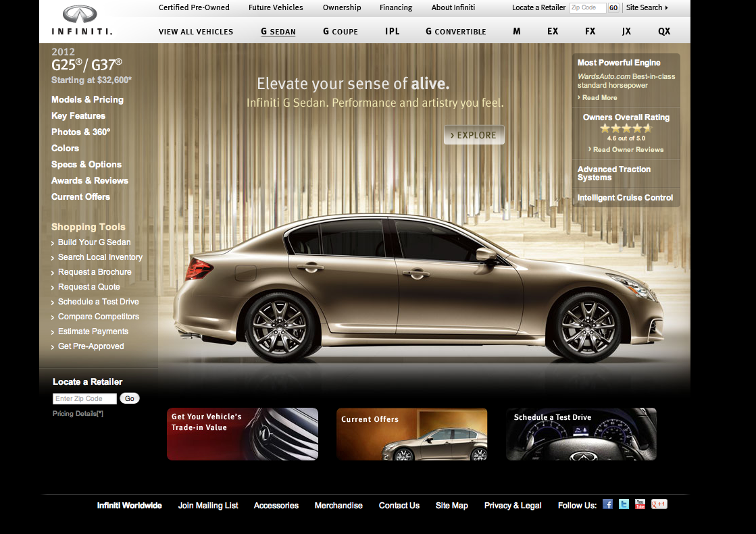The width and height of the screenshot is (756, 534).
Task: Select the FX model tab
Action: [590, 31]
